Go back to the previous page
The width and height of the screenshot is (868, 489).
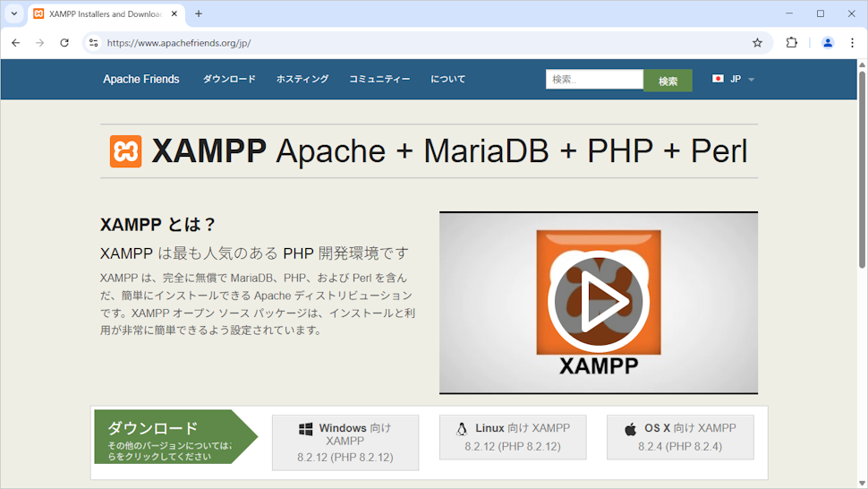[x=15, y=43]
